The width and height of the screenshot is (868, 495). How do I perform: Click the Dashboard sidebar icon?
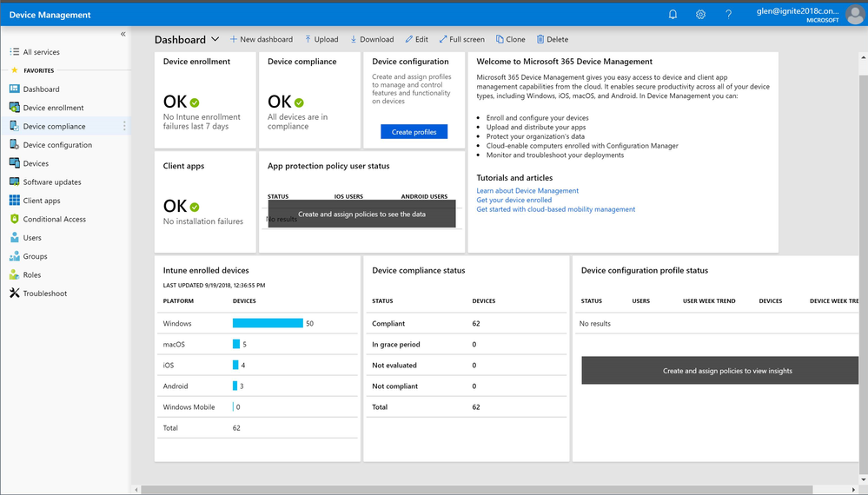point(15,89)
